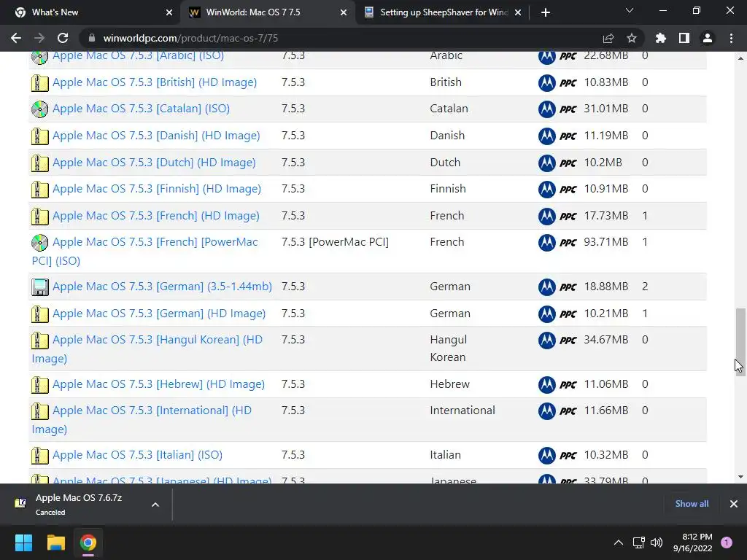
Task: Open Apple Mac OS 7.5.3 [Catalan] (ISO)
Action: point(141,109)
